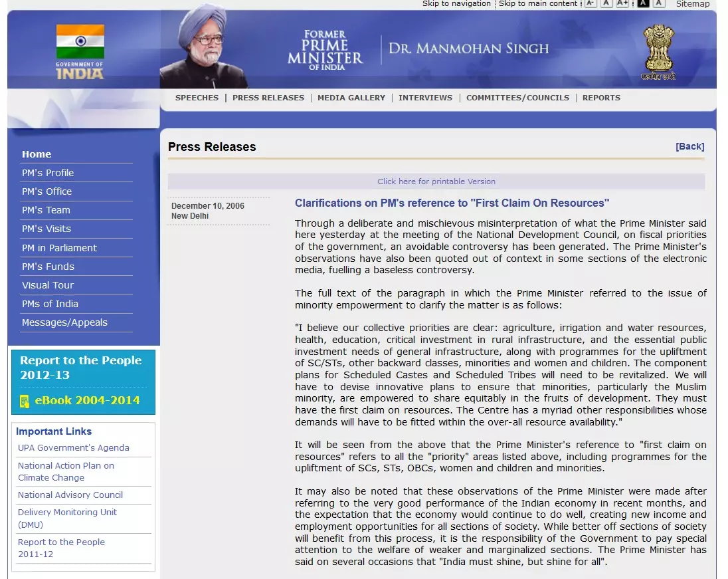
Task: Reset to normal font size A button
Action: point(606,3)
